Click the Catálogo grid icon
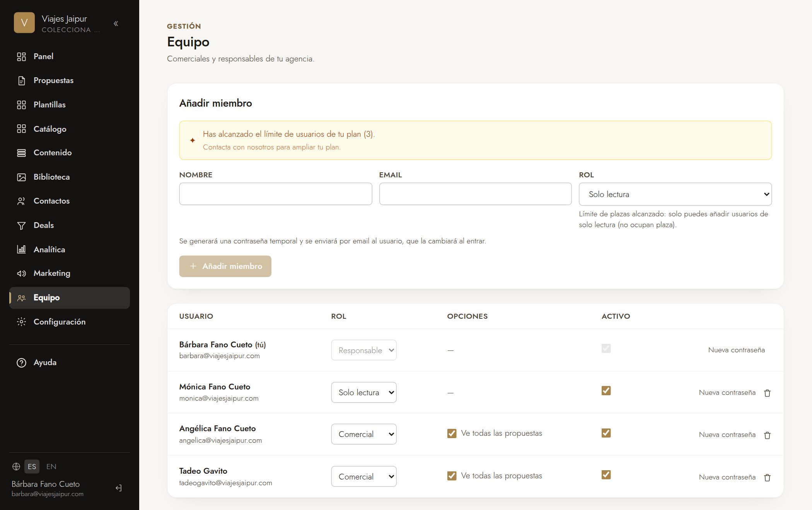812x510 pixels. click(x=21, y=129)
